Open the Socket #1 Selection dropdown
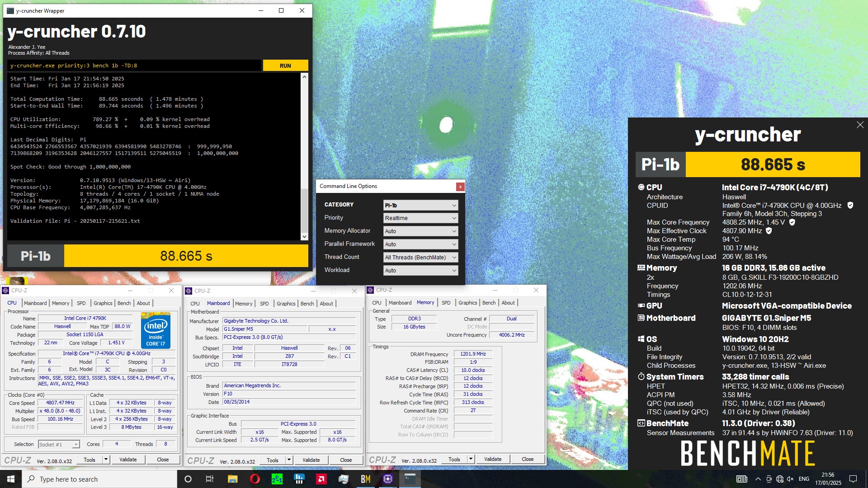The width and height of the screenshot is (868, 488). pos(59,445)
